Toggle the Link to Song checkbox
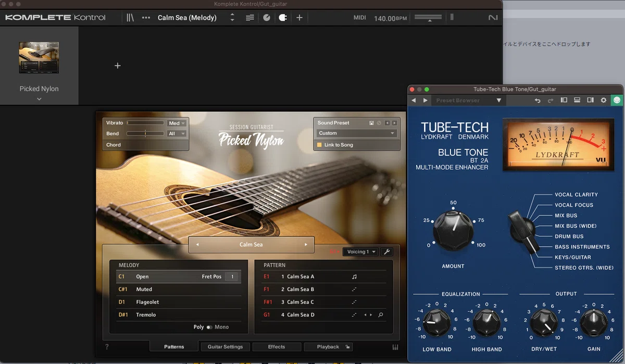 click(320, 145)
